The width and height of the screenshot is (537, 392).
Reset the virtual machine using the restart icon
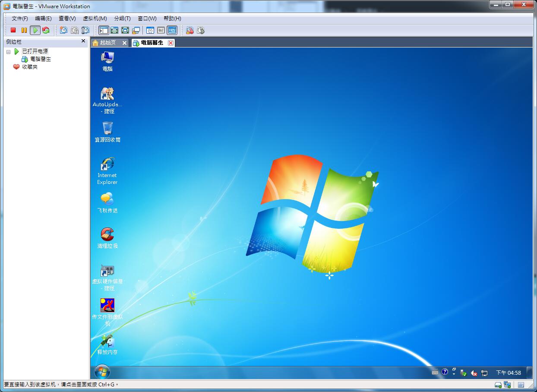46,30
